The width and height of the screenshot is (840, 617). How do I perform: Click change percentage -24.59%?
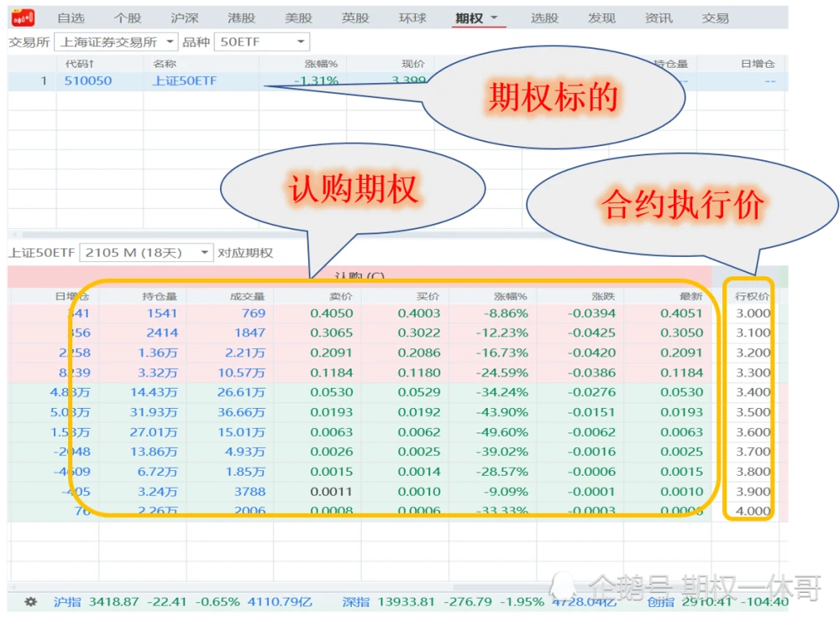click(502, 373)
